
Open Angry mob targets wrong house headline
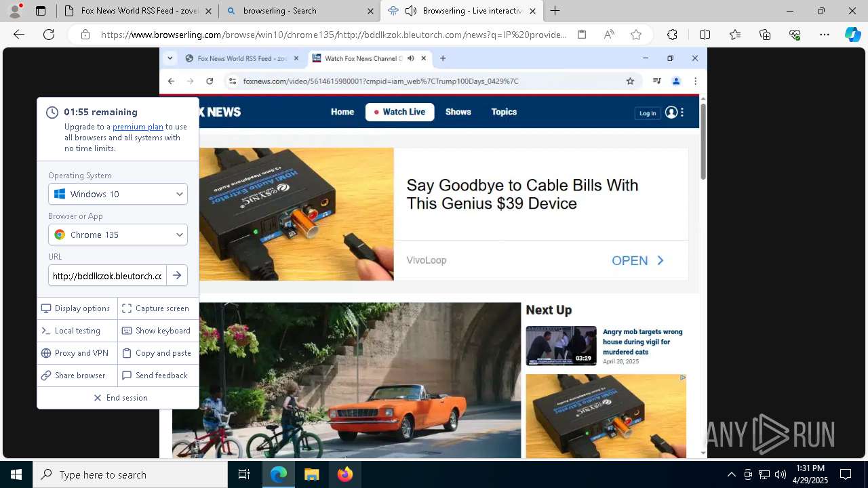642,342
